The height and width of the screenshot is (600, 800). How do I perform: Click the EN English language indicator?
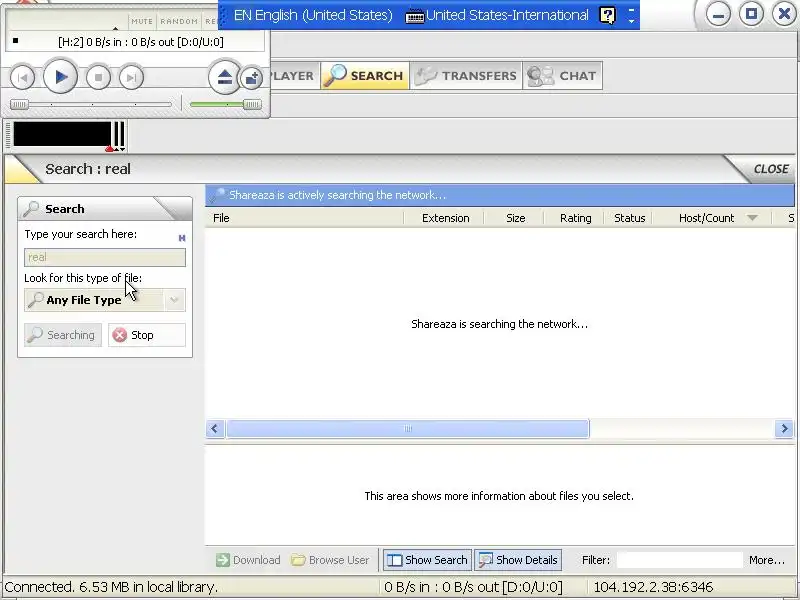[313, 15]
